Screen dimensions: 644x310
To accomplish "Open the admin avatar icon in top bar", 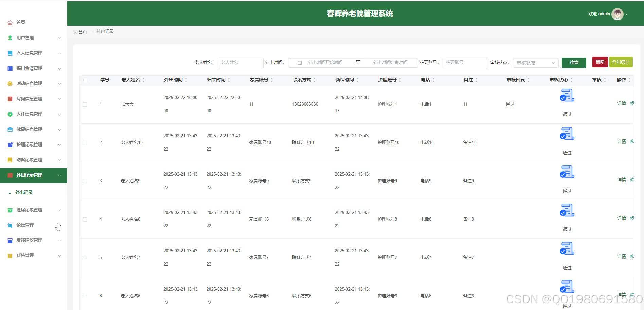I will (x=618, y=14).
